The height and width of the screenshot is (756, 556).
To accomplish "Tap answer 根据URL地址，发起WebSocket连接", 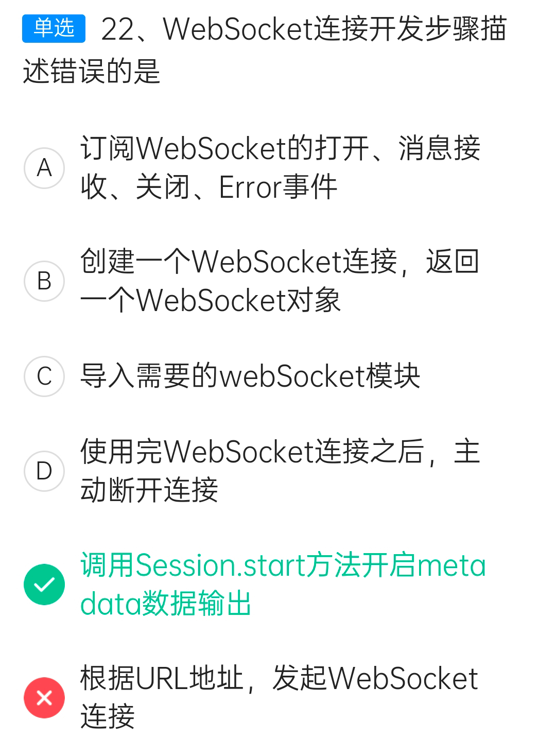I will [x=280, y=698].
